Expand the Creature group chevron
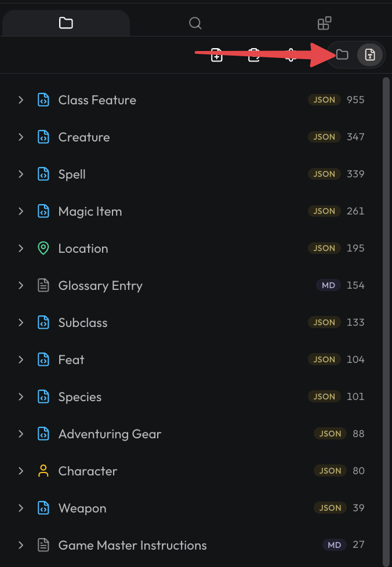This screenshot has width=392, height=567. click(x=21, y=137)
